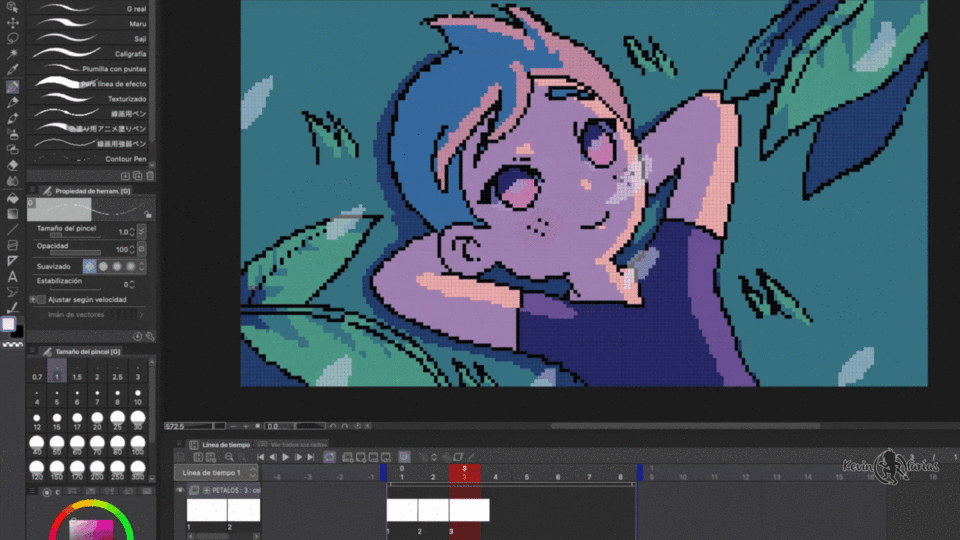This screenshot has width=960, height=540.
Task: Select the Auto select magic wand tool
Action: point(12,54)
